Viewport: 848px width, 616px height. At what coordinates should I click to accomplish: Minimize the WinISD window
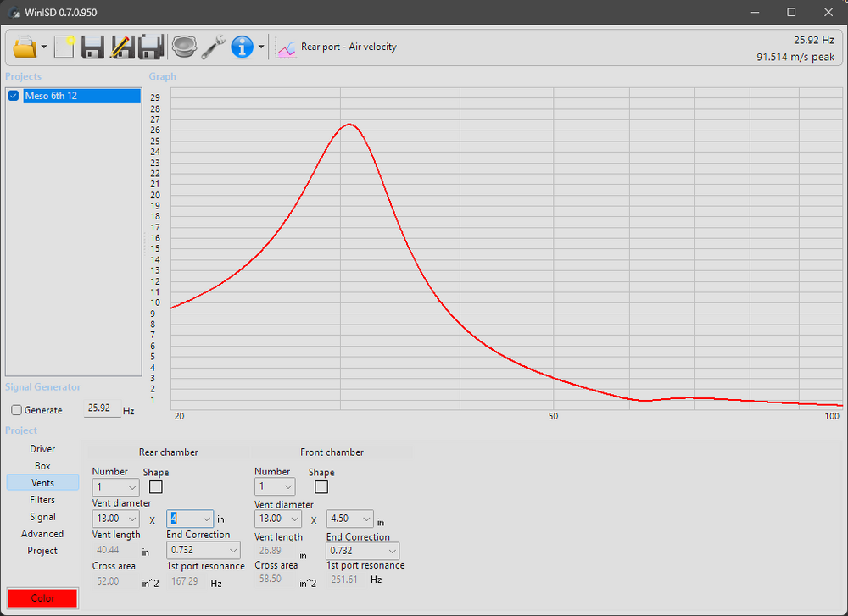point(756,12)
